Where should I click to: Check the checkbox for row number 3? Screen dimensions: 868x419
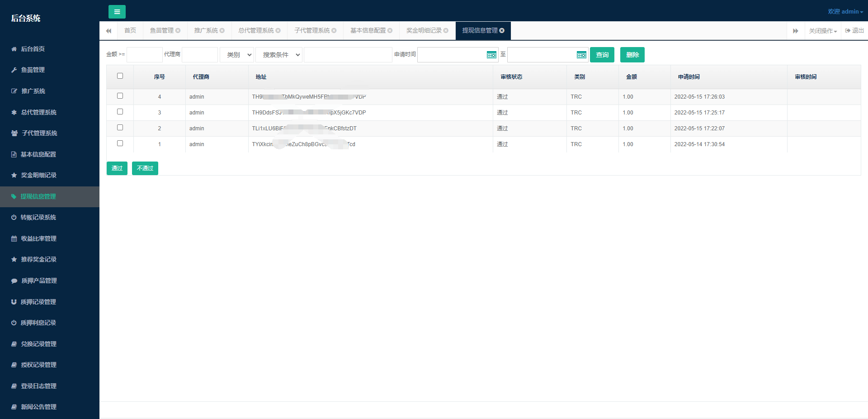pyautogui.click(x=120, y=112)
